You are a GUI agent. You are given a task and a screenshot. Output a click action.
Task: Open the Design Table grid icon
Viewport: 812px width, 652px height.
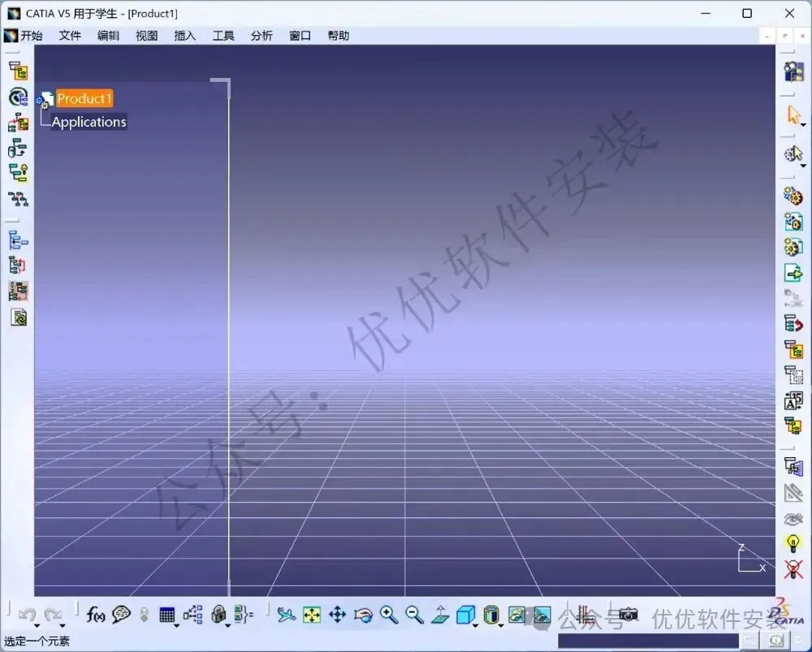pos(166,615)
